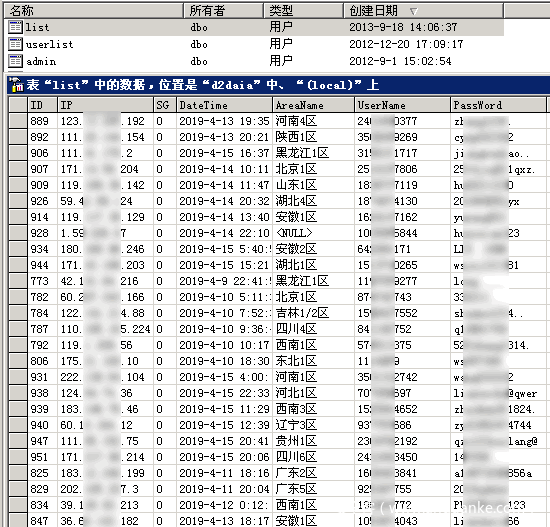Click the SG cell in row 909
The image size is (550, 527).
(165, 185)
